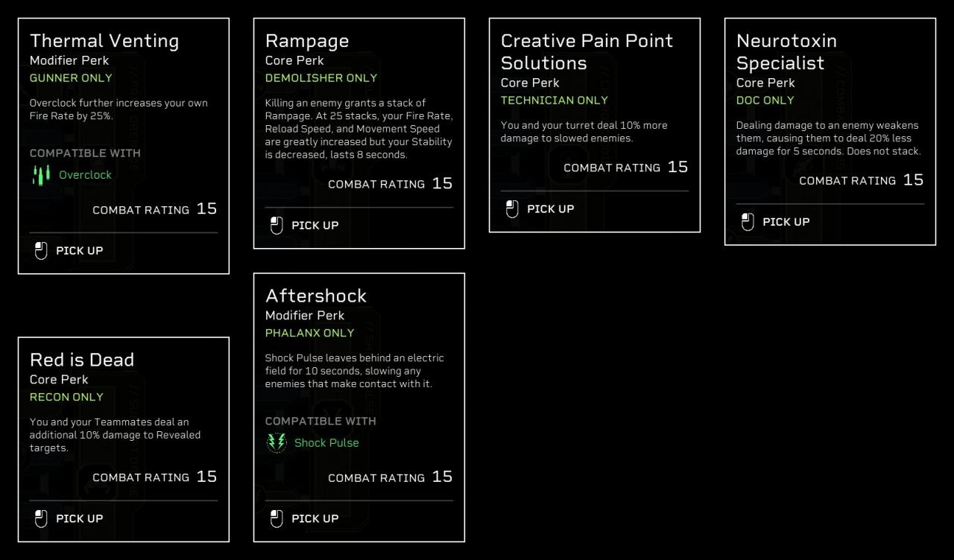
Task: Click mouse icon on Neurotoxin Specialist card
Action: point(748,222)
